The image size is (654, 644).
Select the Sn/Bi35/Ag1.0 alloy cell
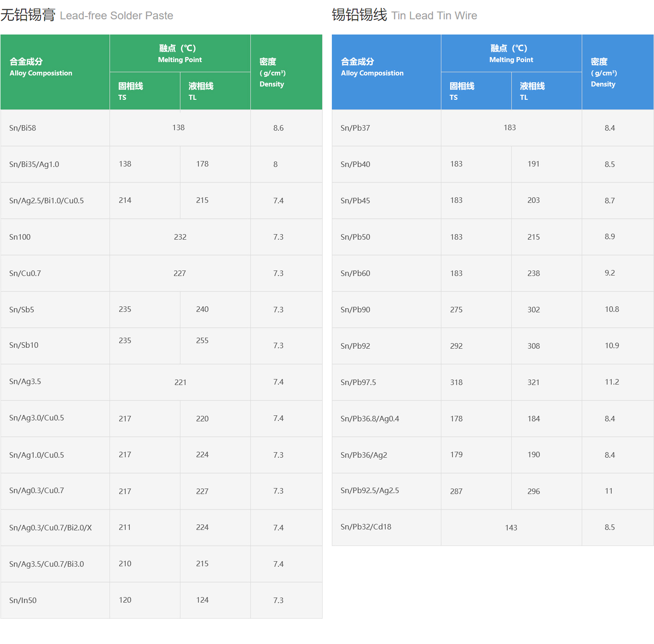point(34,164)
